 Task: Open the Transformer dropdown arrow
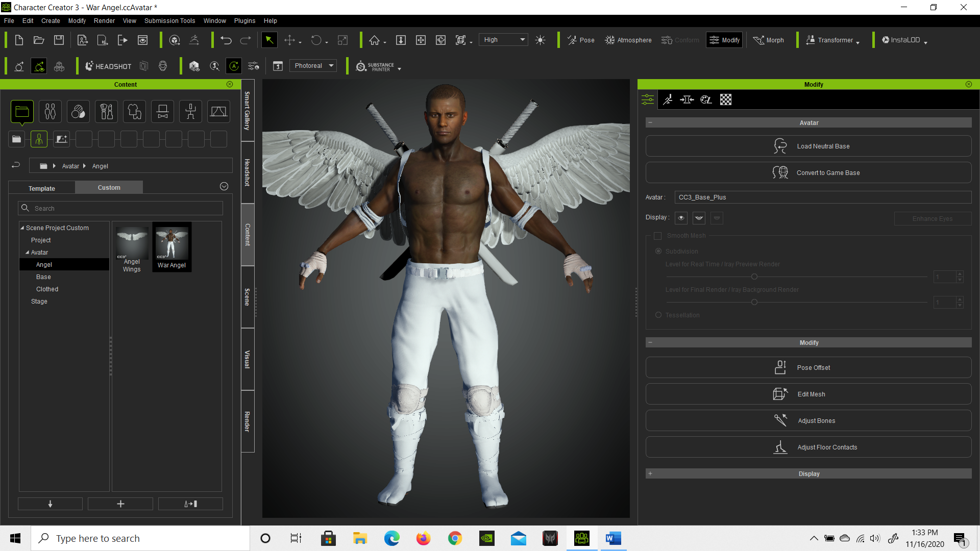click(857, 42)
